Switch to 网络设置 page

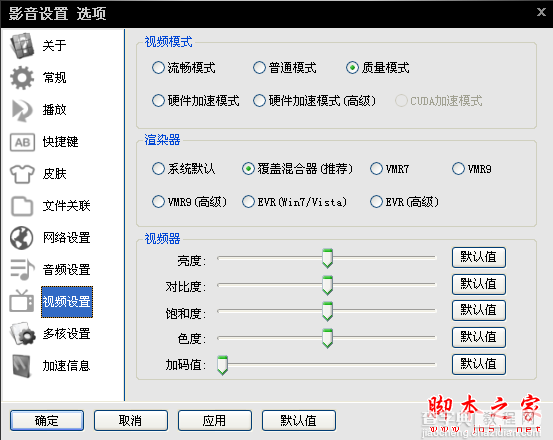66,238
